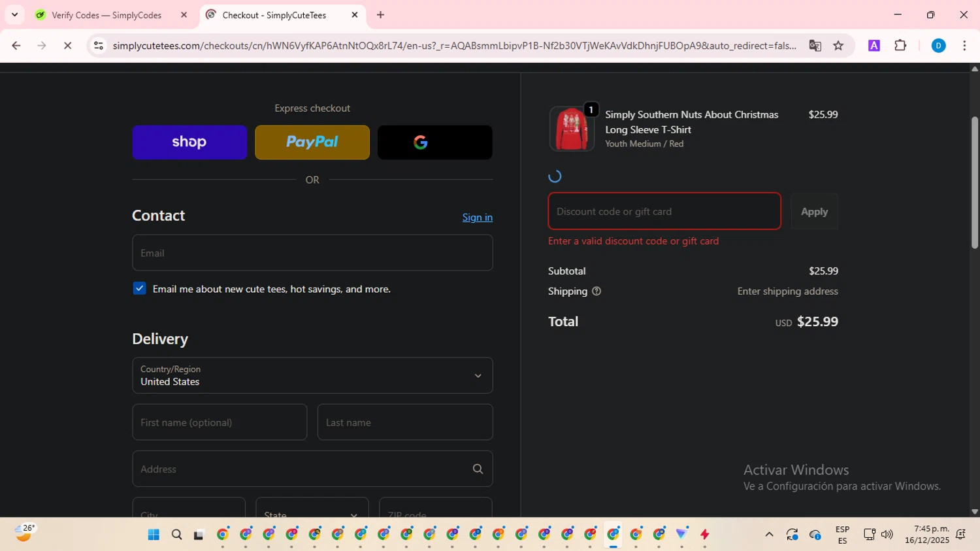The image size is (980, 551).
Task: Pay with Shop Pay express checkout
Action: pyautogui.click(x=189, y=142)
